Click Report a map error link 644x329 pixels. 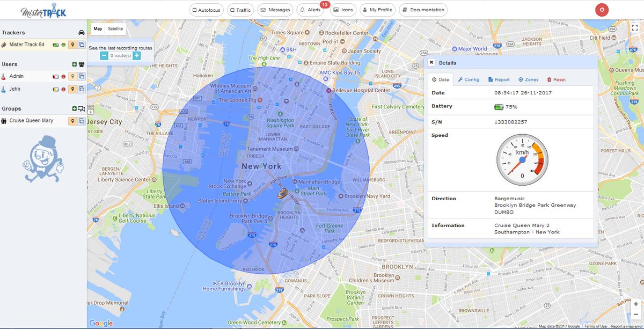coord(627,326)
